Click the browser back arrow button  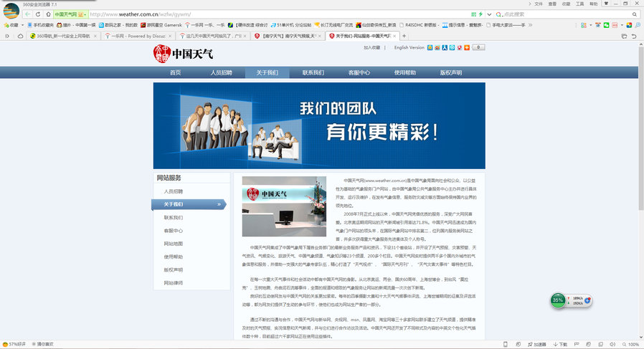(27, 14)
